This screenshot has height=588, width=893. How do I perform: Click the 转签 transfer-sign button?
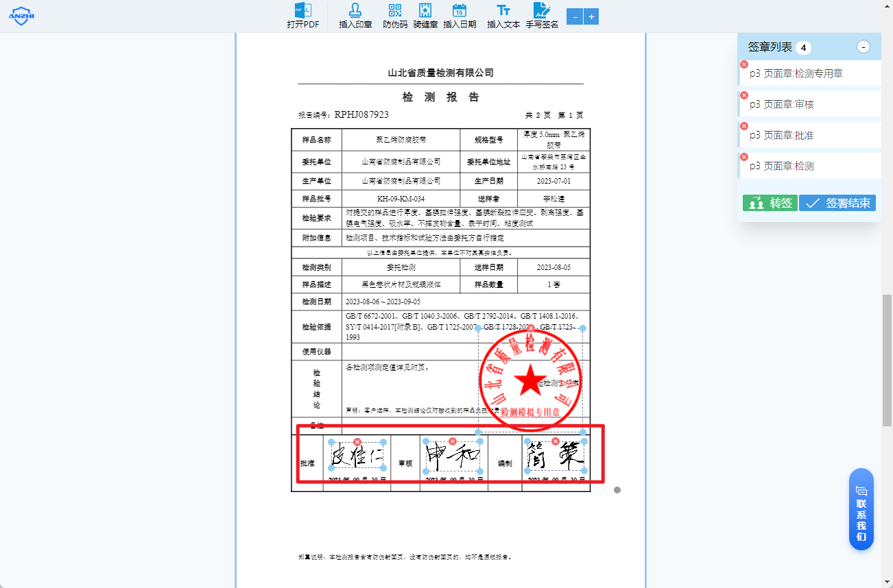[770, 203]
